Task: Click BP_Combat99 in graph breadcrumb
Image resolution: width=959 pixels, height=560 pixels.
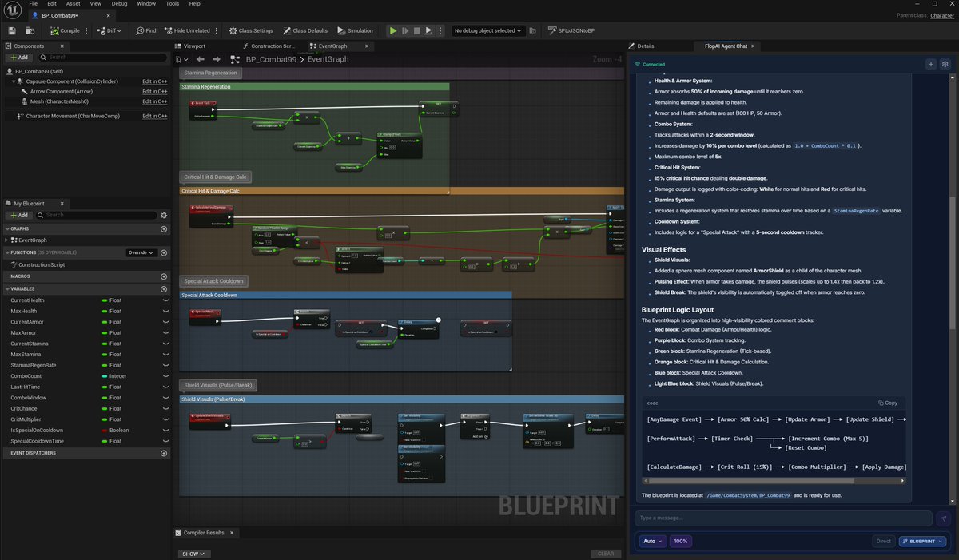Action: click(x=270, y=59)
